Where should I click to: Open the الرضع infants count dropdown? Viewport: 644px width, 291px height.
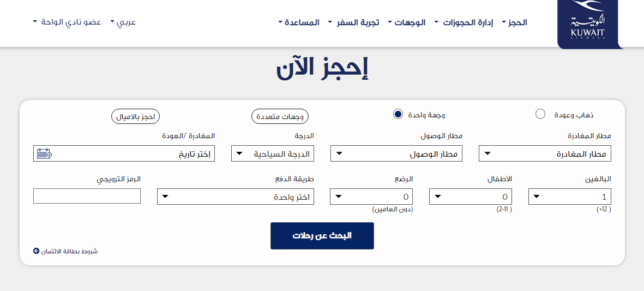click(371, 197)
